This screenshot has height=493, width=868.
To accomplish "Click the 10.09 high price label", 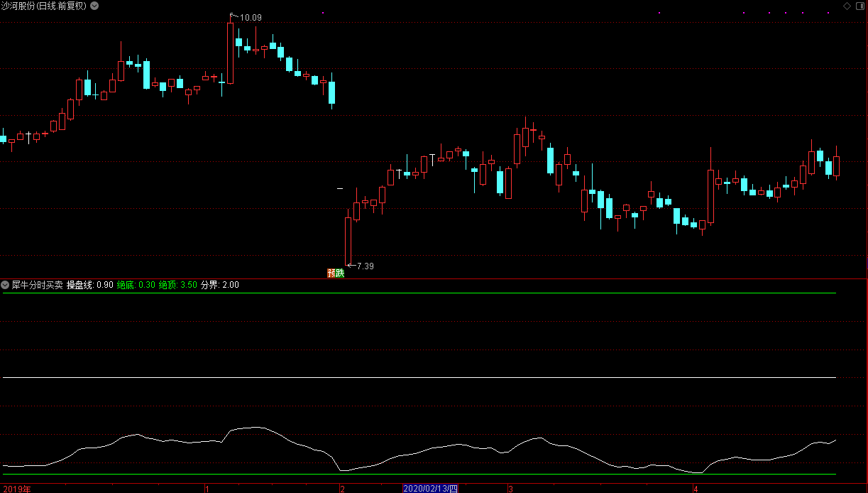I will click(251, 17).
